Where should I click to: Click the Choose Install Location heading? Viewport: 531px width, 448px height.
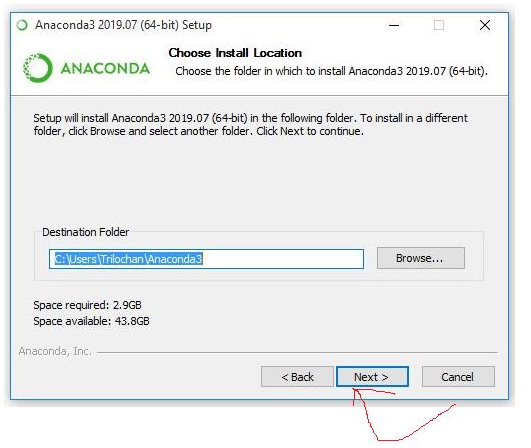point(235,53)
